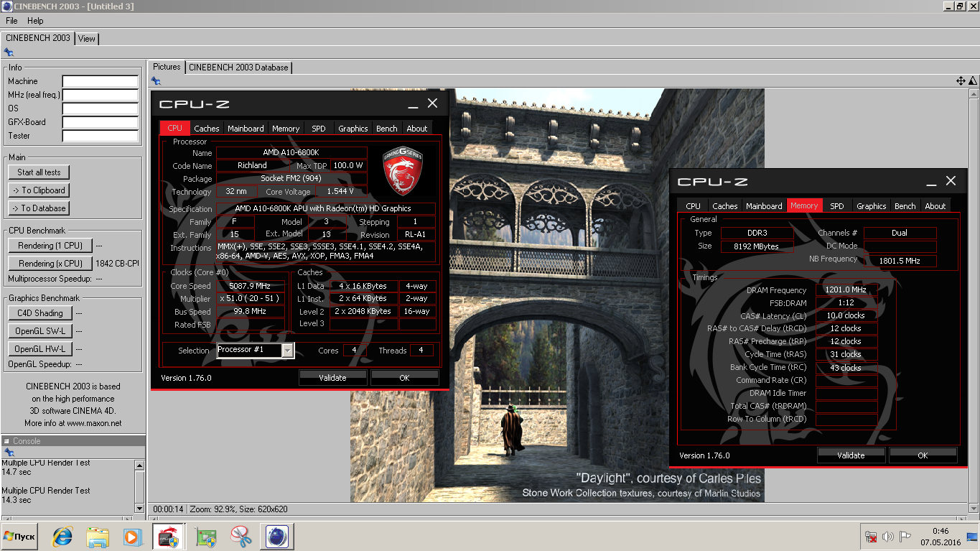Click the pin icon under the Pictures tab
980x551 pixels.
tap(156, 80)
